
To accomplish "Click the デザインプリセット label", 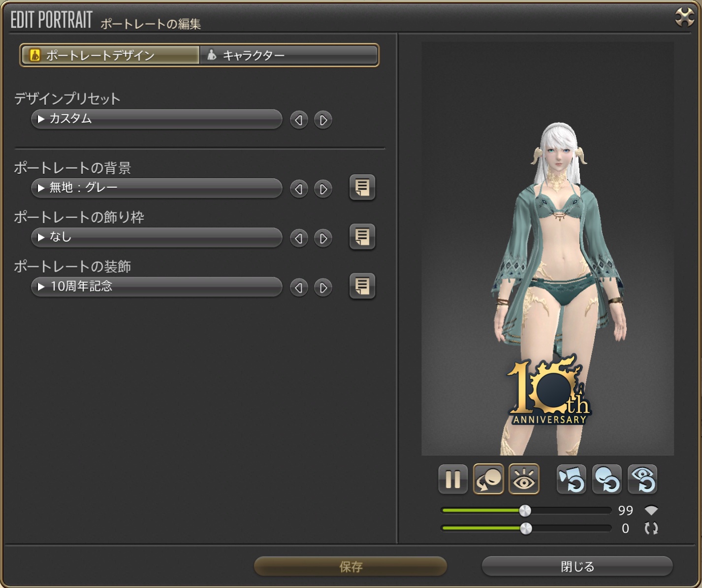I will pos(67,98).
